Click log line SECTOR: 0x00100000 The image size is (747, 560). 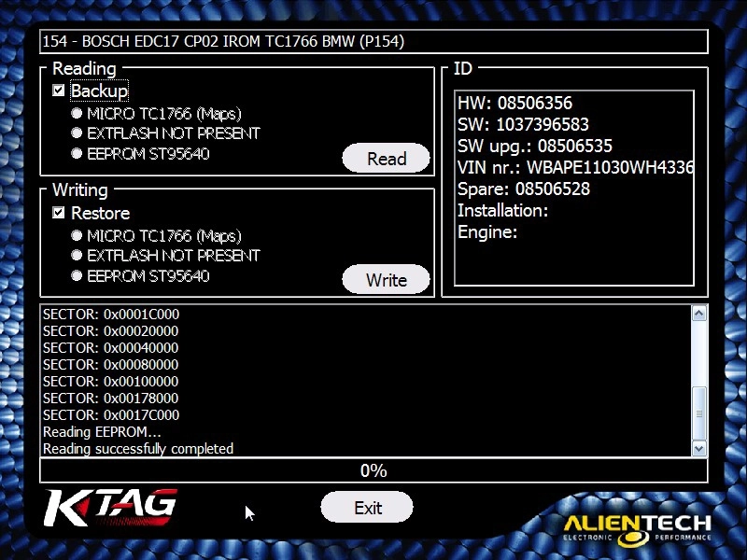point(110,382)
